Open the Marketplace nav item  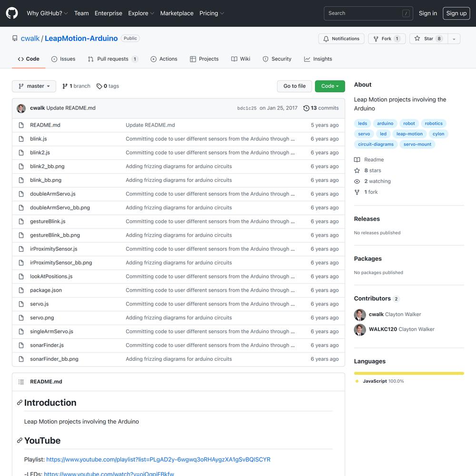pyautogui.click(x=177, y=13)
